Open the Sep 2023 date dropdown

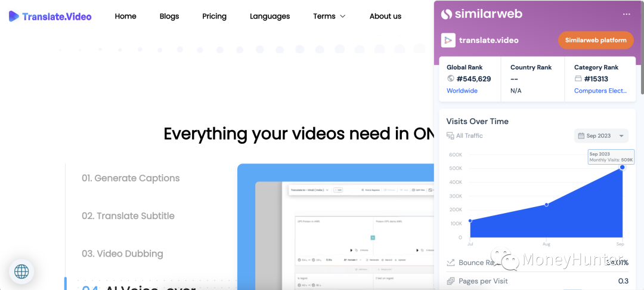click(601, 136)
